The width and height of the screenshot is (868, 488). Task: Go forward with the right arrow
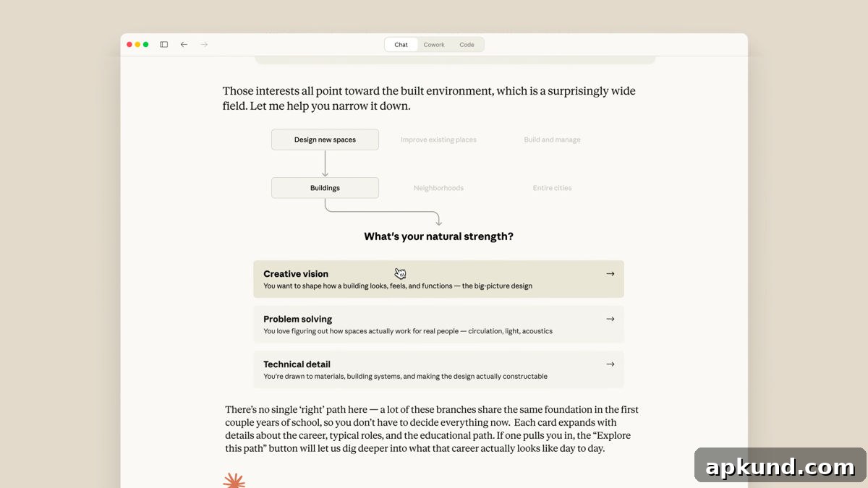(204, 45)
